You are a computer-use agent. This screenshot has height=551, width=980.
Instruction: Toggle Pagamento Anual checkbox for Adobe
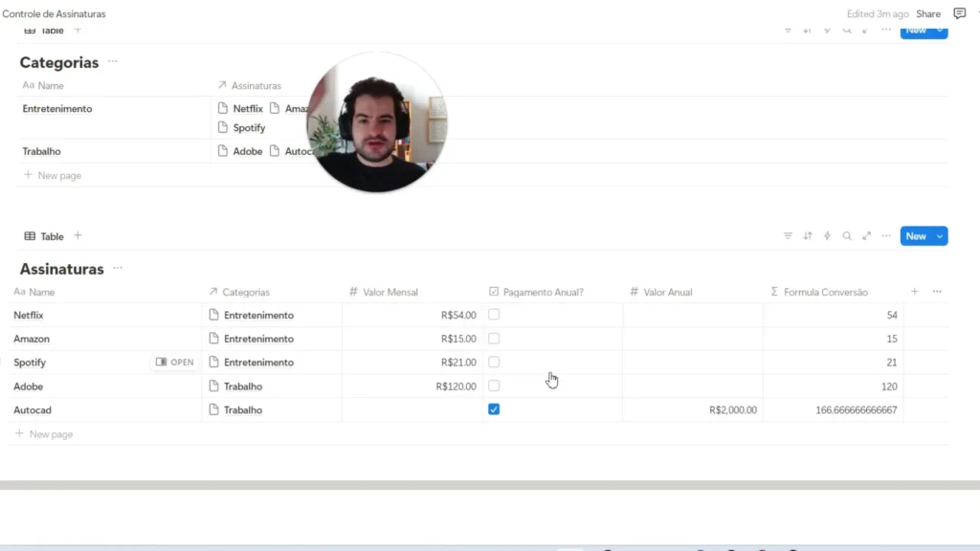click(x=494, y=386)
